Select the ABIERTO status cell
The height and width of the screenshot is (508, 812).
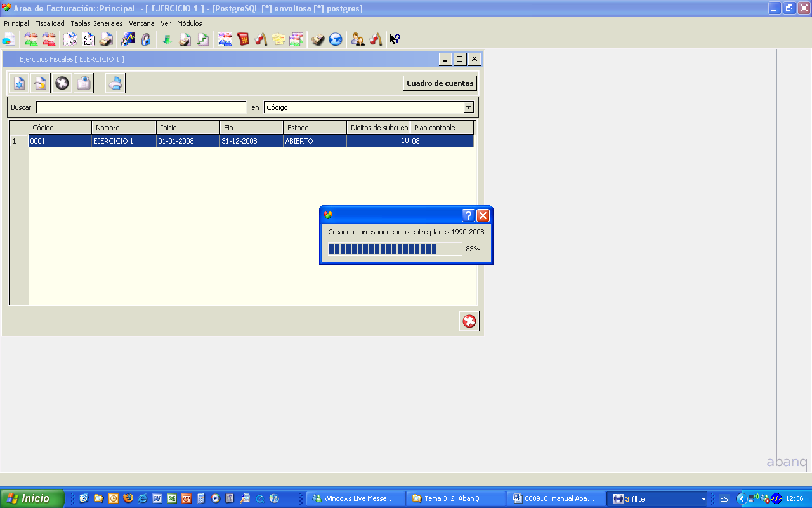(x=315, y=141)
